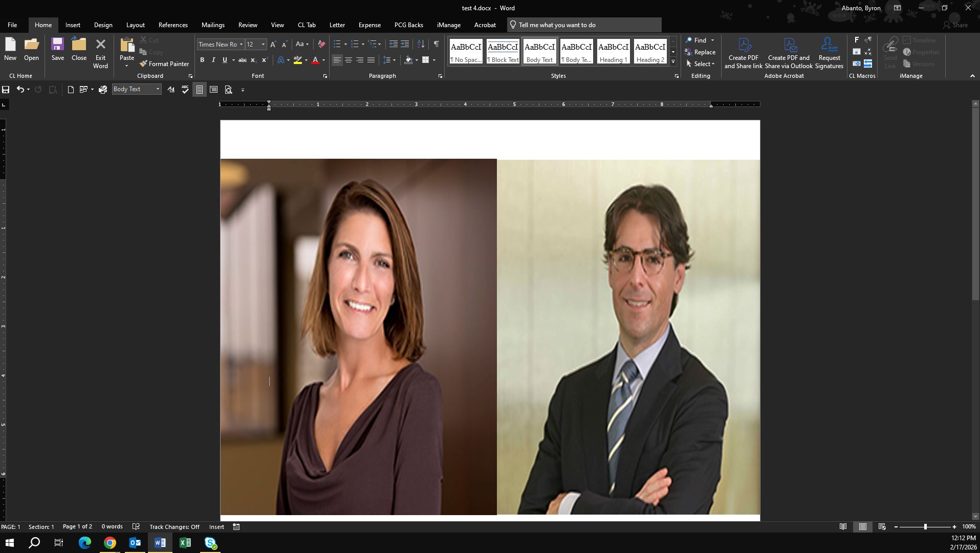The height and width of the screenshot is (553, 980).
Task: Open the Insert ribbon tab
Action: pyautogui.click(x=73, y=25)
